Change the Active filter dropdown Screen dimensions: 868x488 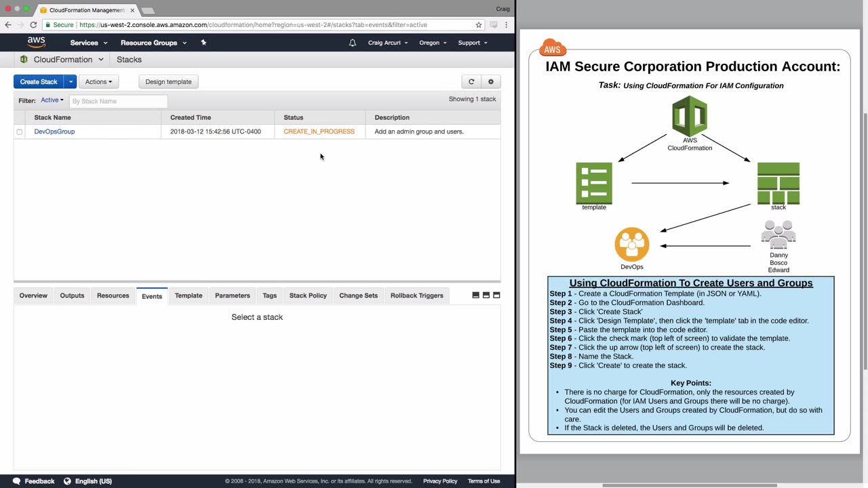coord(52,100)
